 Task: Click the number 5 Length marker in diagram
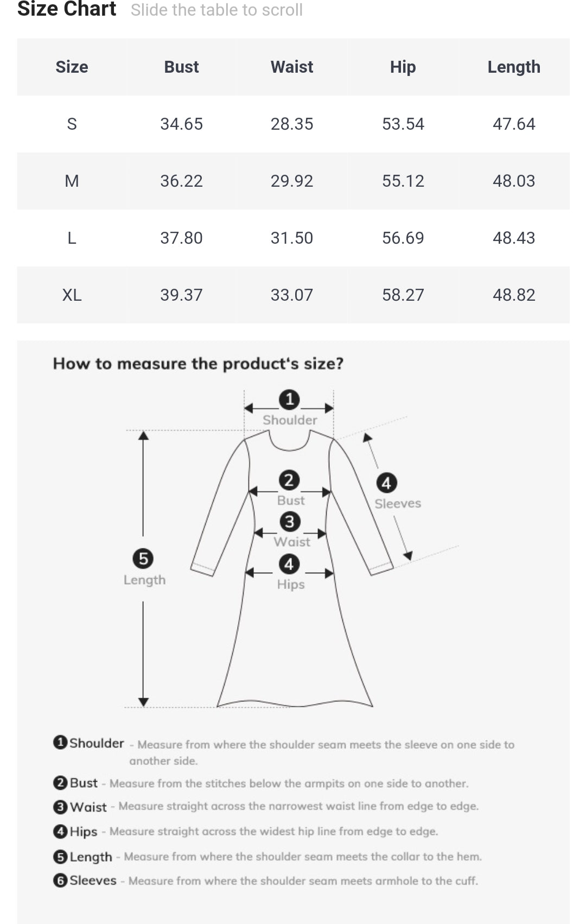coord(143,558)
